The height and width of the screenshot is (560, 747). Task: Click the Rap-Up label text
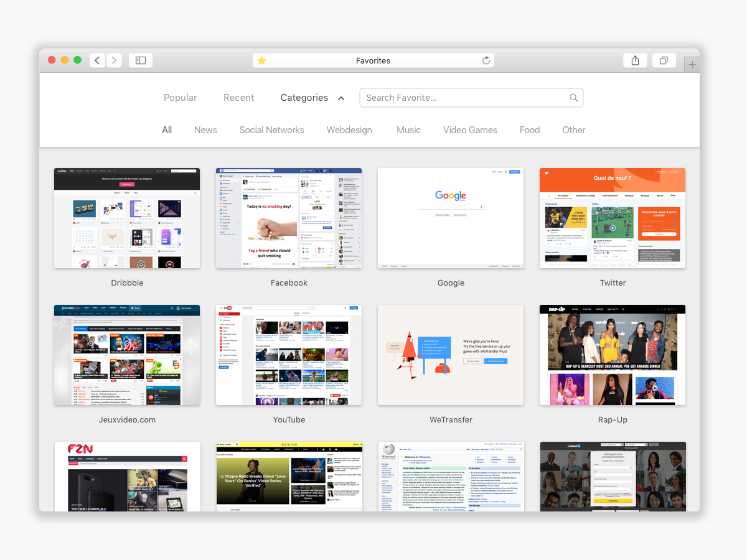point(613,419)
